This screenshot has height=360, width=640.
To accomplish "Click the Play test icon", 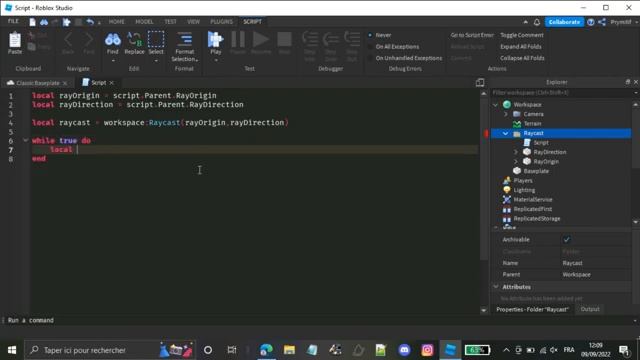I will tap(215, 40).
